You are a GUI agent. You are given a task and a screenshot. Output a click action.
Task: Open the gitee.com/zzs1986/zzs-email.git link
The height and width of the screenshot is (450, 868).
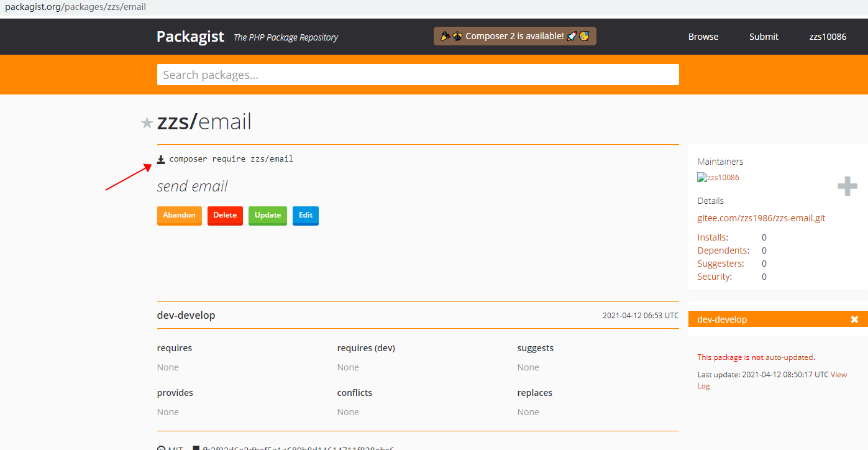[x=761, y=218]
